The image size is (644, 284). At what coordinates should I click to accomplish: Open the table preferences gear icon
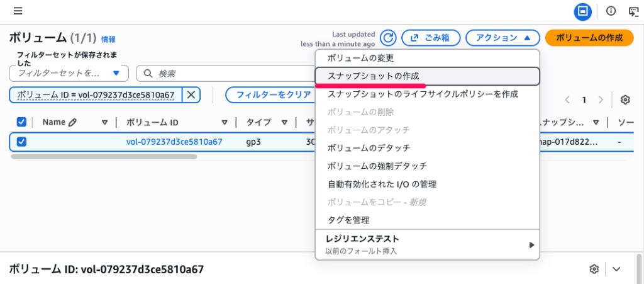tap(625, 99)
